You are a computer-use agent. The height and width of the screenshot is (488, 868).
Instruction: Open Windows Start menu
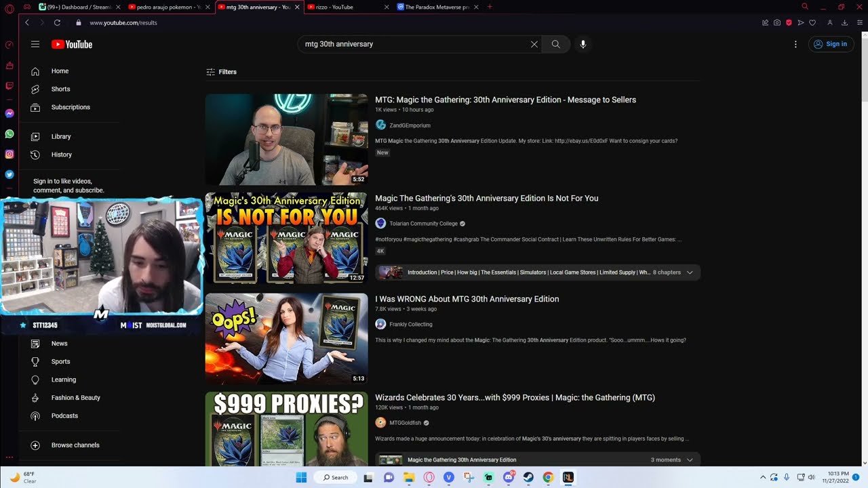coord(301,477)
